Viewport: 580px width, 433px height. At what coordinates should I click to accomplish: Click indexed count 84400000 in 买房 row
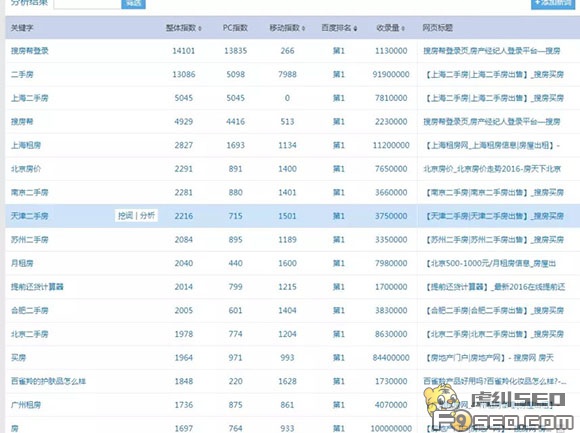pos(391,358)
